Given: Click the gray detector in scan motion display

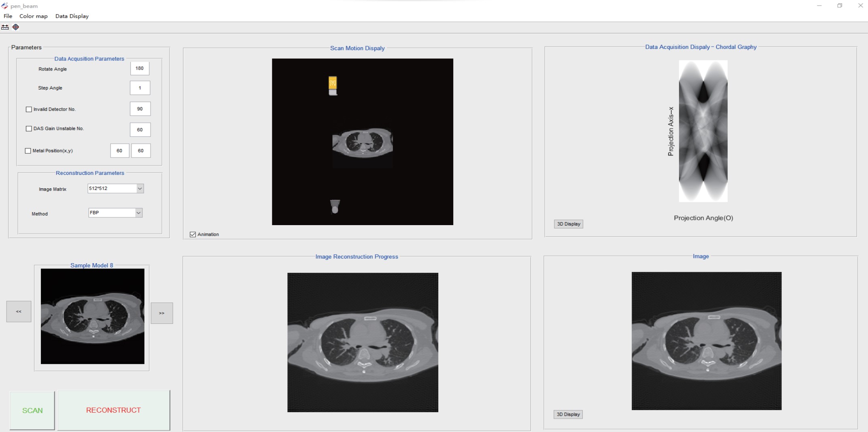Looking at the screenshot, I should pyautogui.click(x=335, y=206).
